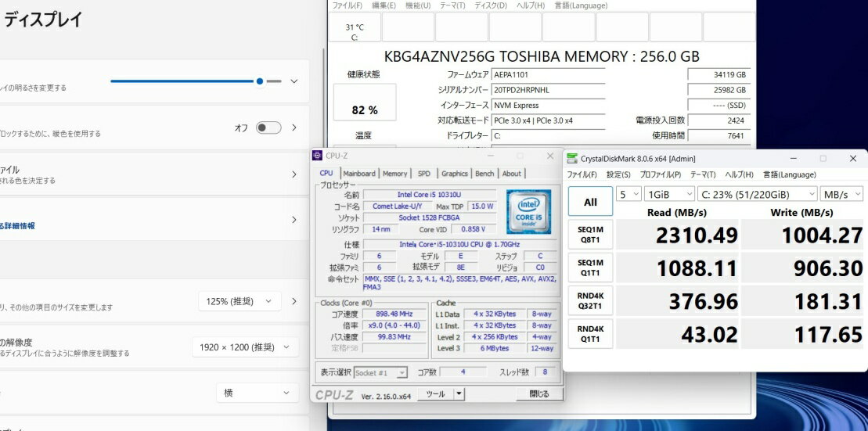The width and height of the screenshot is (868, 431).
Task: Click the Intel Core i5 logo in CPU-Z
Action: coord(528,211)
